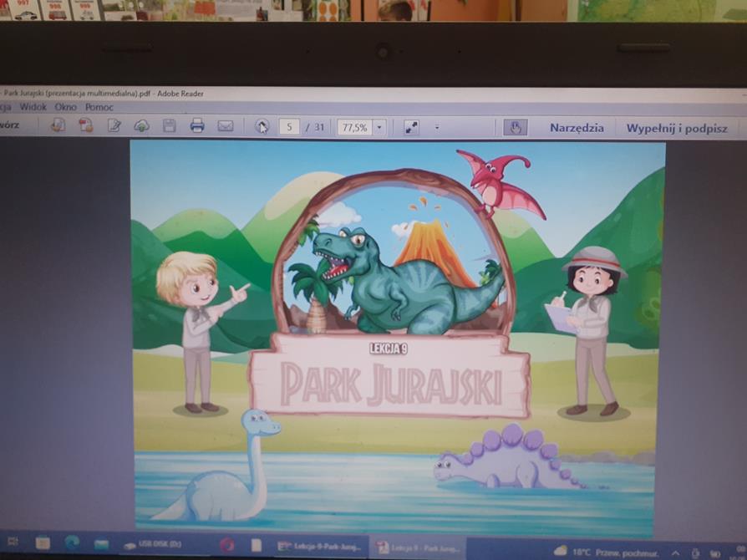747x560 pixels.
Task: Click the previous page arrow icon
Action: pos(262,127)
